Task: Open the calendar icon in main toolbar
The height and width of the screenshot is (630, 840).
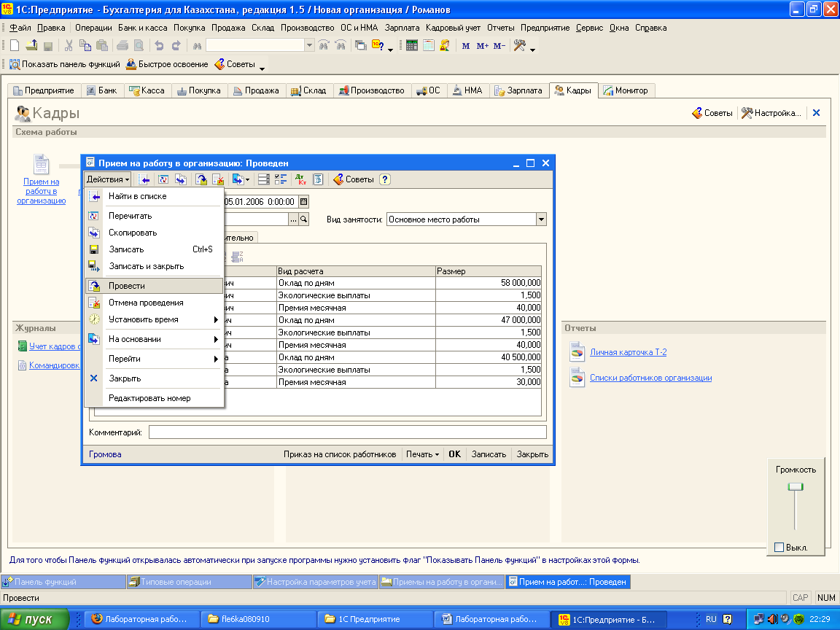Action: [x=428, y=46]
